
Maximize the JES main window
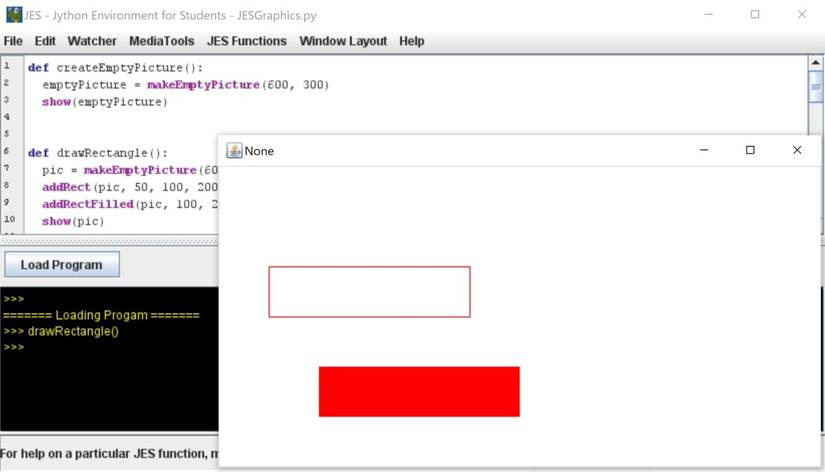(754, 15)
